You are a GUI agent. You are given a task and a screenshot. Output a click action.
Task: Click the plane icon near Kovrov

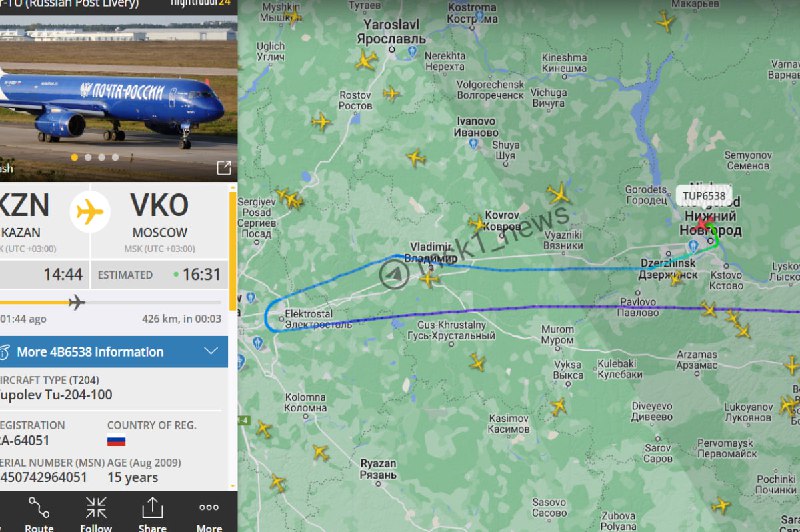pos(478,223)
